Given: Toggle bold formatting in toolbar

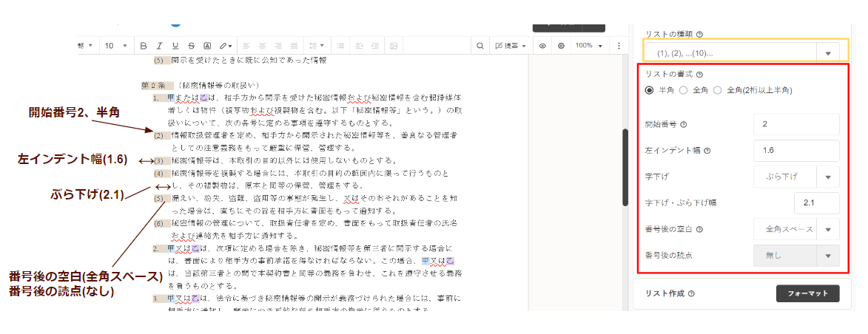Looking at the screenshot, I should tap(144, 46).
